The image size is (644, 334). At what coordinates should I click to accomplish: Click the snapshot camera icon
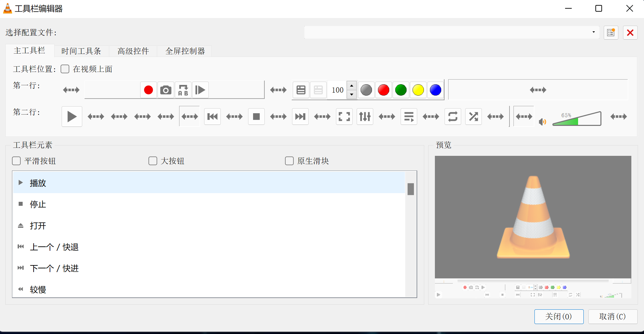166,90
